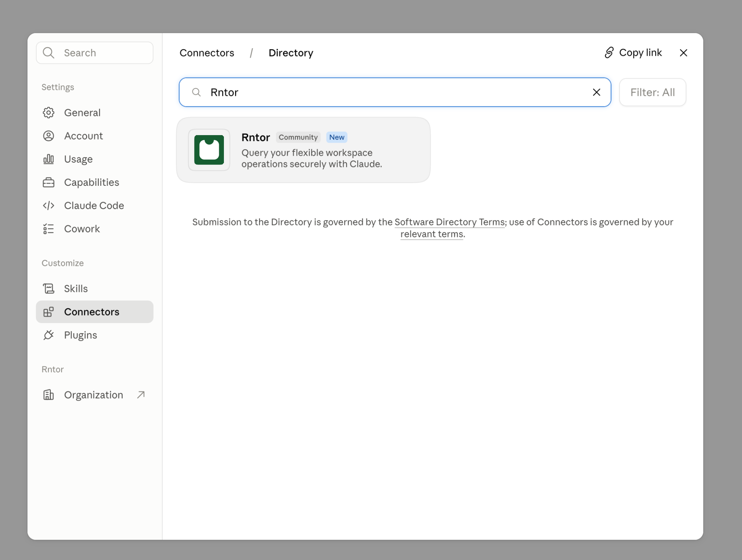Click the Copy link chain icon
742x560 pixels.
pos(609,53)
